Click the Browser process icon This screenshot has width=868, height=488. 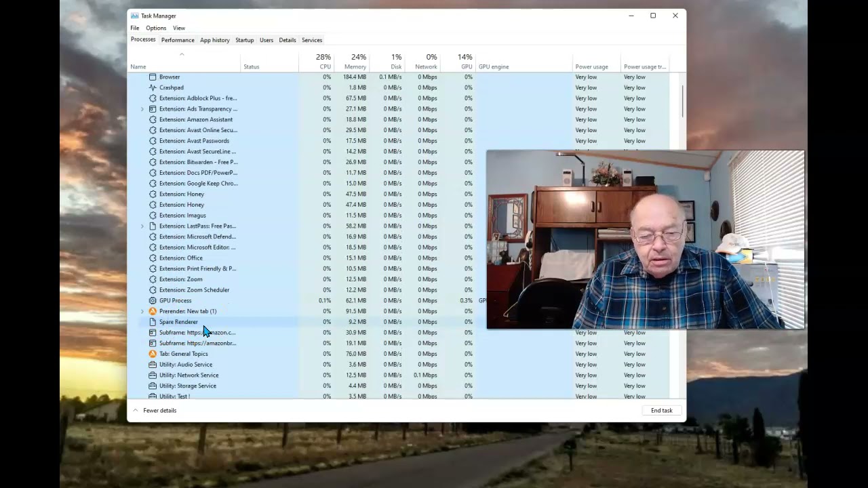(153, 77)
